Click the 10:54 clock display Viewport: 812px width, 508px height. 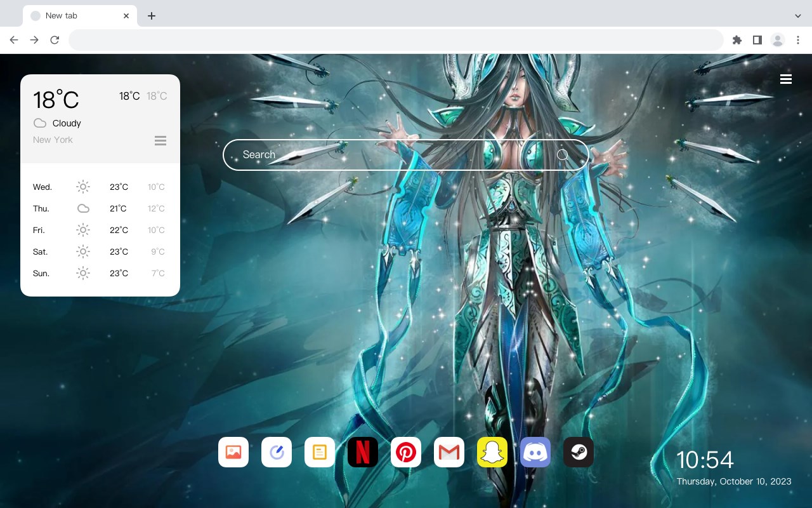tap(705, 460)
